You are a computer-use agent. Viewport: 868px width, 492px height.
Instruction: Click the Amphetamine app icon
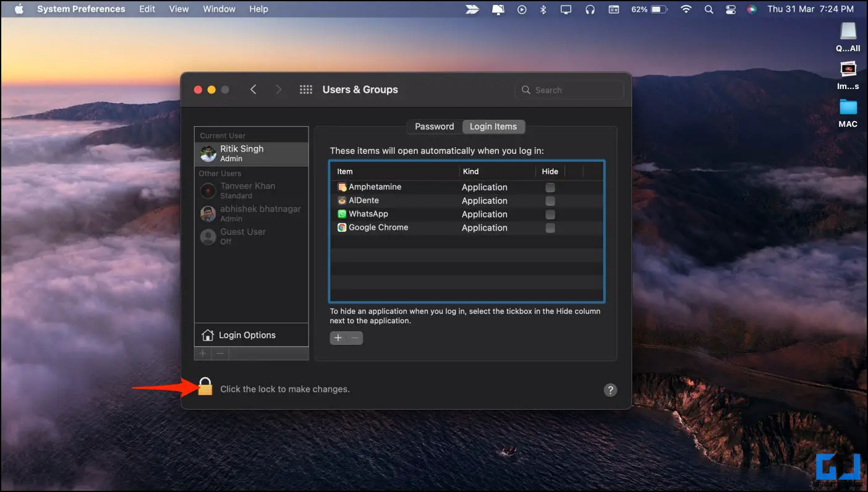pyautogui.click(x=342, y=187)
